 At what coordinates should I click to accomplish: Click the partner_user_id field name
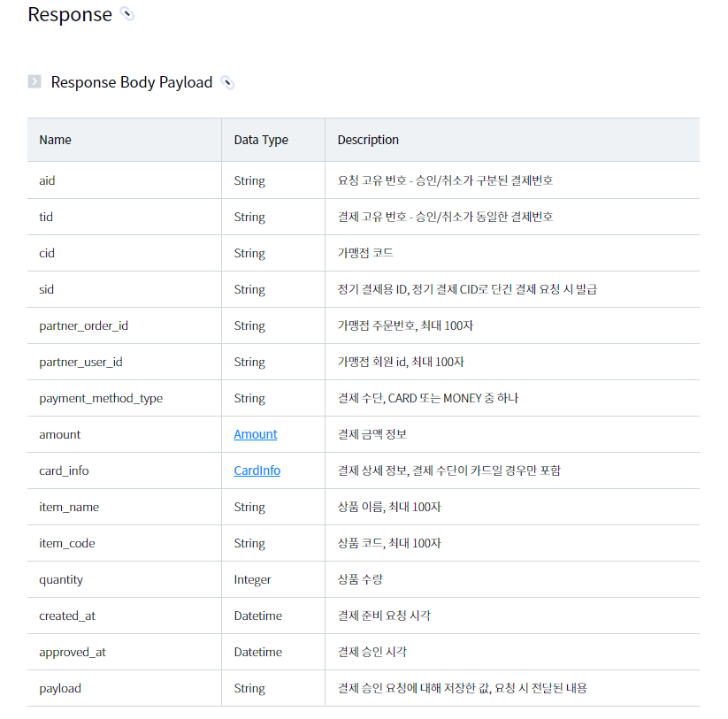click(80, 362)
